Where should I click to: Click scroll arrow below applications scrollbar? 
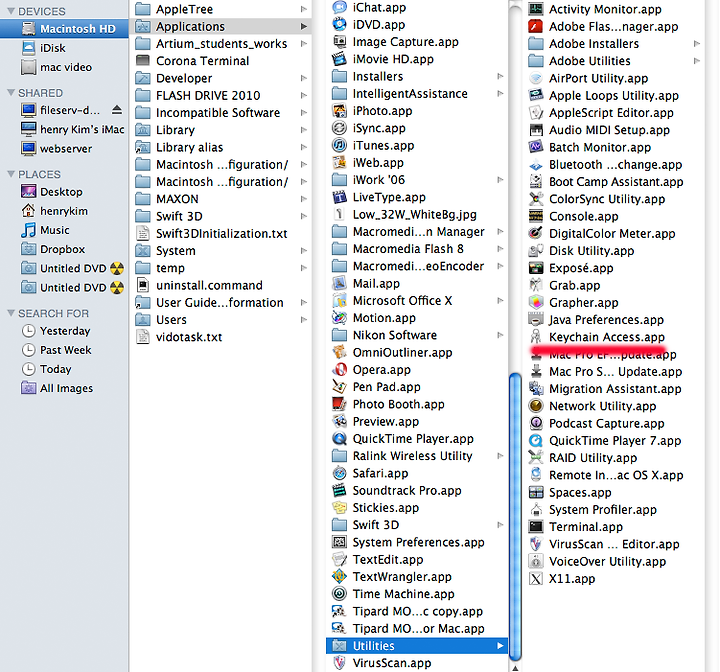(x=515, y=667)
